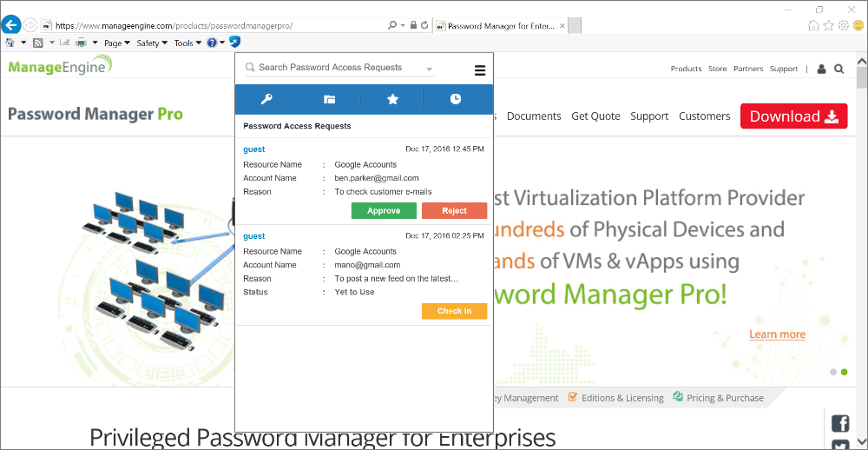Image resolution: width=868 pixels, height=450 pixels.
Task: Close the Password Manager for Enterprises tab
Action: click(x=562, y=25)
